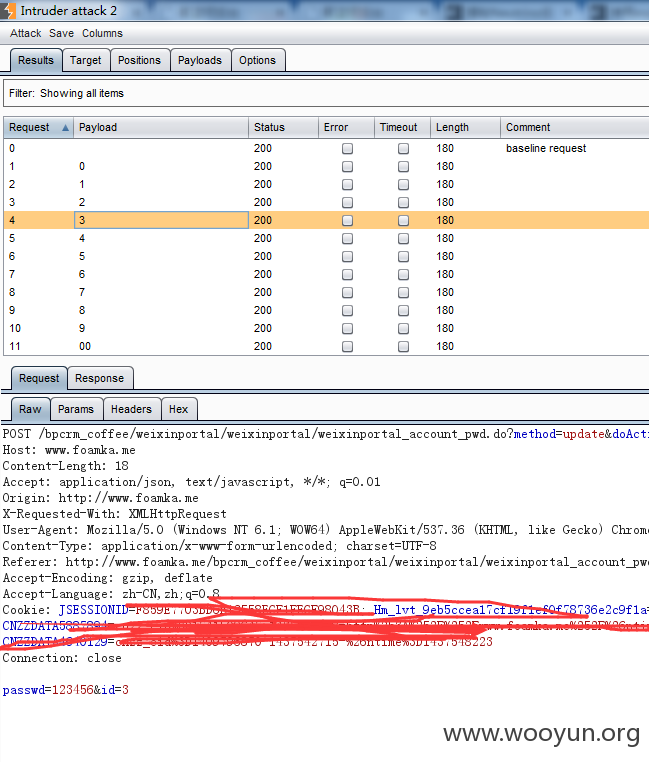Toggle Timeout checkbox for request 2
Image resolution: width=649 pixels, height=762 pixels.
[403, 185]
